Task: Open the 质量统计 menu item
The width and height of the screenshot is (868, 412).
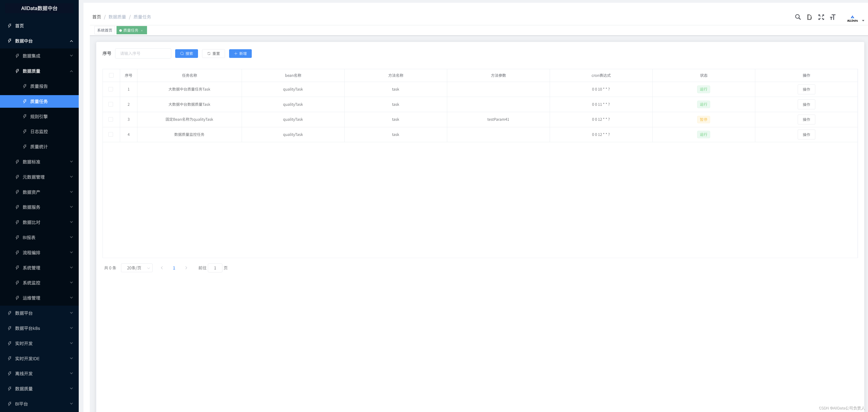Action: pos(39,147)
